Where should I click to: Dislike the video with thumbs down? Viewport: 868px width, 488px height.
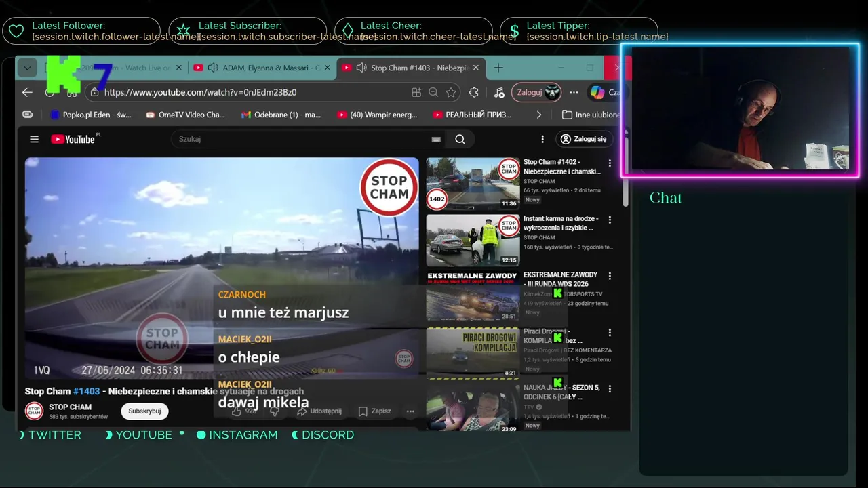(275, 411)
